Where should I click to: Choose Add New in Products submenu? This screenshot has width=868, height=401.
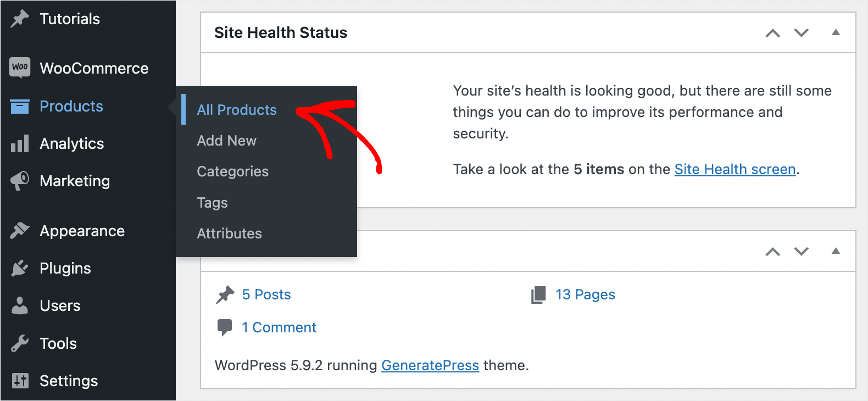[x=226, y=141]
